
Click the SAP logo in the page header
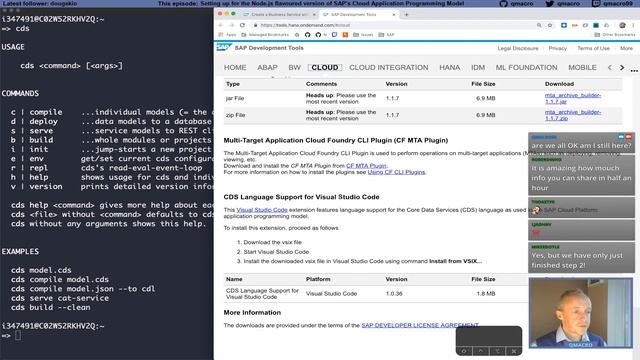coord(224,47)
